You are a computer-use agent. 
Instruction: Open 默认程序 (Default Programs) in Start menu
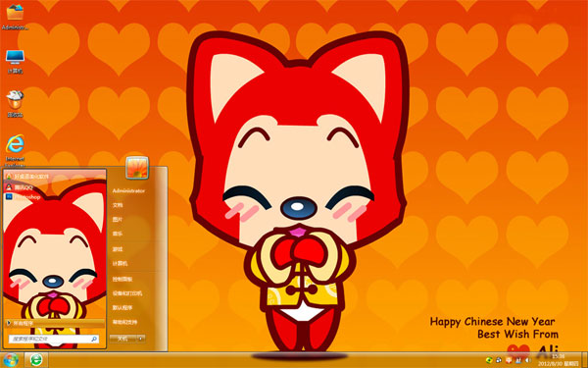tap(122, 308)
